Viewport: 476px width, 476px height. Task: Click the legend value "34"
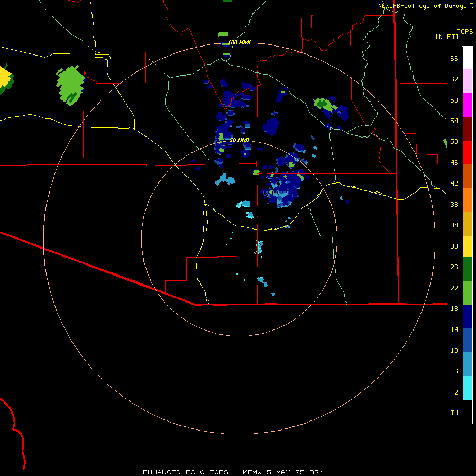(454, 225)
